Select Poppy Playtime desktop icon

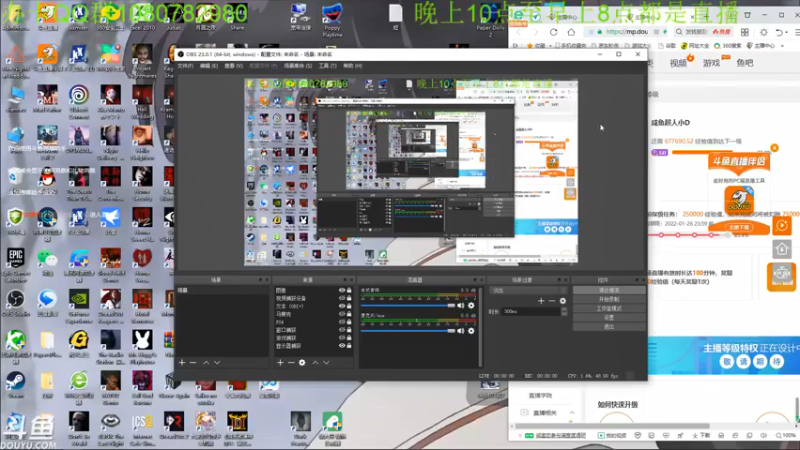click(x=332, y=20)
